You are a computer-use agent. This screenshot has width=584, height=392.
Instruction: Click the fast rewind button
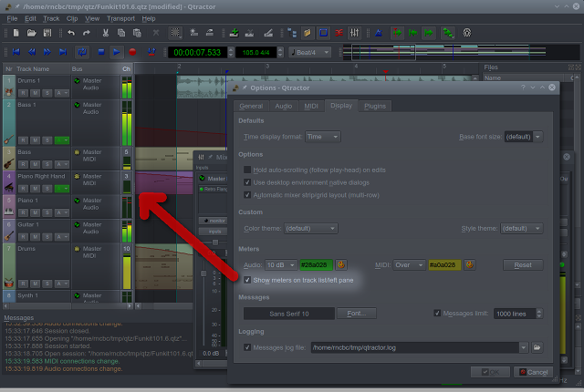pyautogui.click(x=32, y=52)
